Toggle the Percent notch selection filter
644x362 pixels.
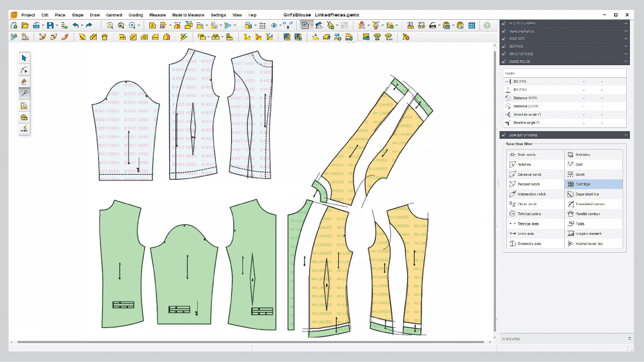(535, 184)
